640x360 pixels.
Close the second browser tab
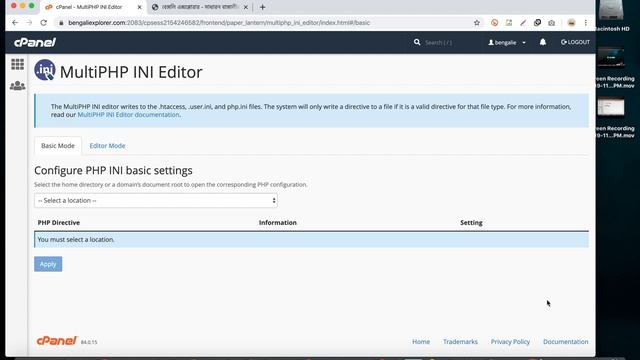246,7
